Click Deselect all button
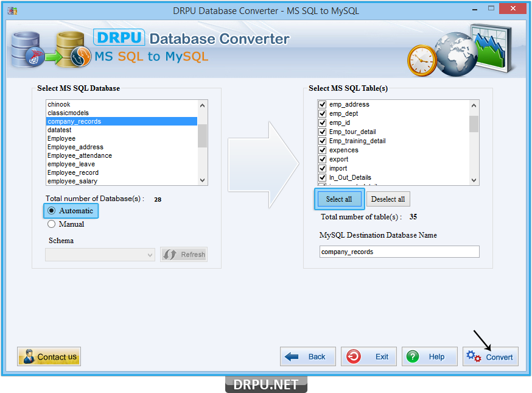Viewport: 532px width, 393px height. click(388, 199)
